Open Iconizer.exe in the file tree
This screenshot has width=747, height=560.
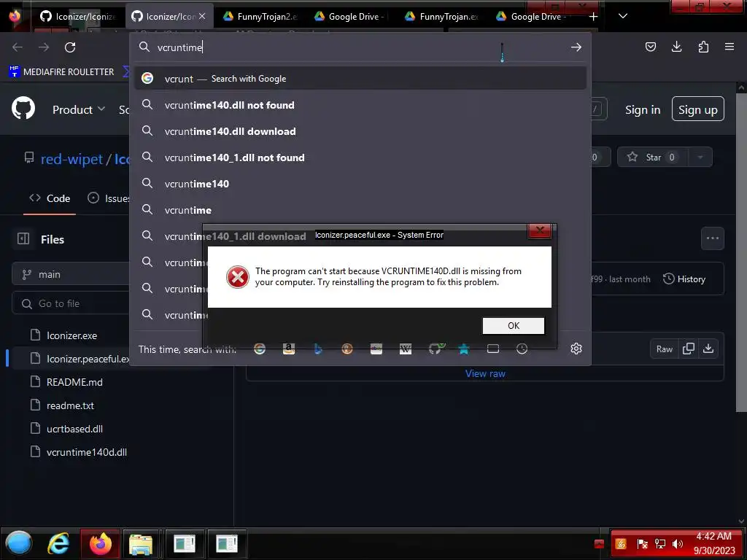pos(71,335)
